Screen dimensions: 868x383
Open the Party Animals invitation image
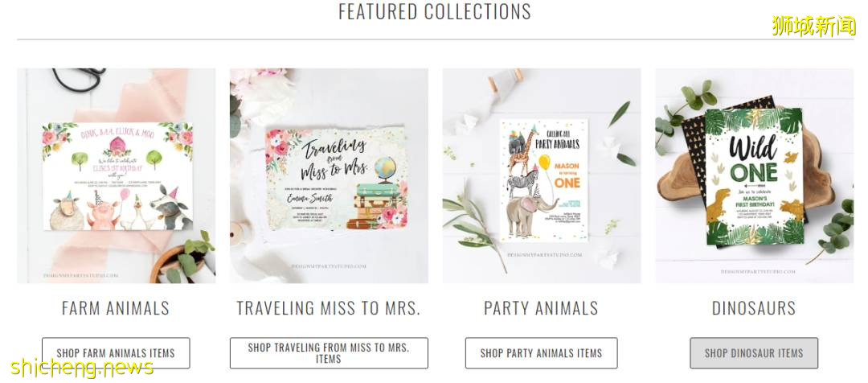542,175
